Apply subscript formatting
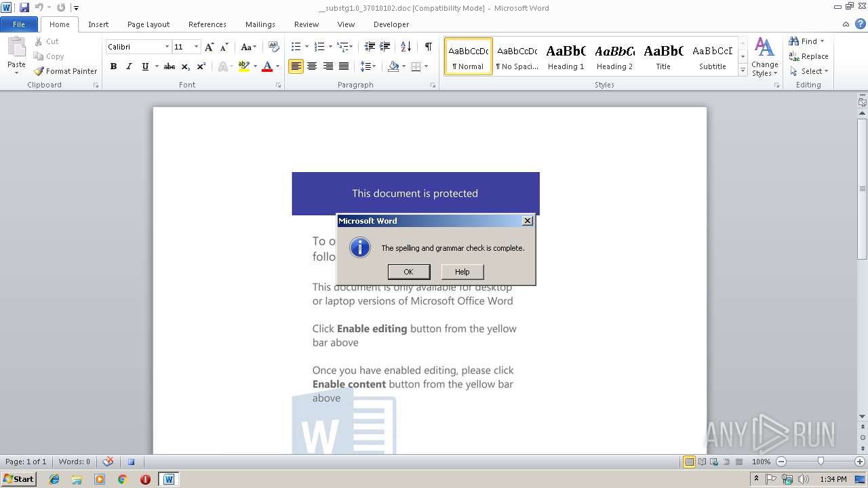Image resolution: width=868 pixels, height=488 pixels. pos(186,66)
